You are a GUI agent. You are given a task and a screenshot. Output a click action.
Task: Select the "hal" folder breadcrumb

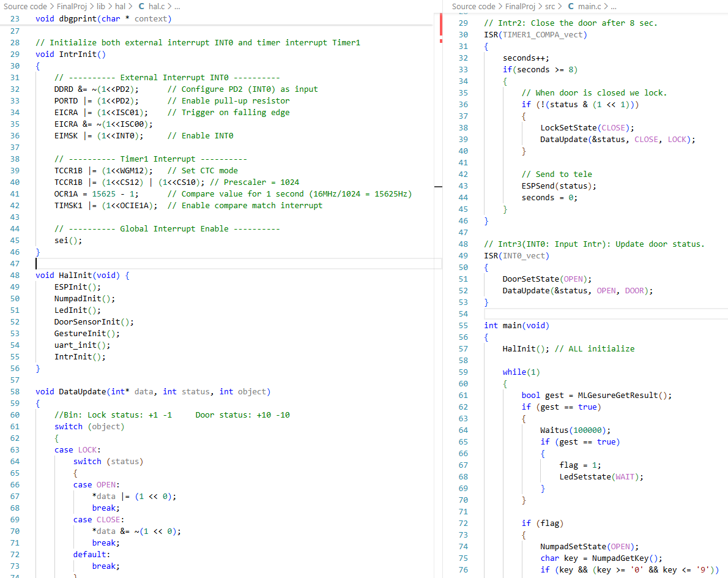[121, 6]
